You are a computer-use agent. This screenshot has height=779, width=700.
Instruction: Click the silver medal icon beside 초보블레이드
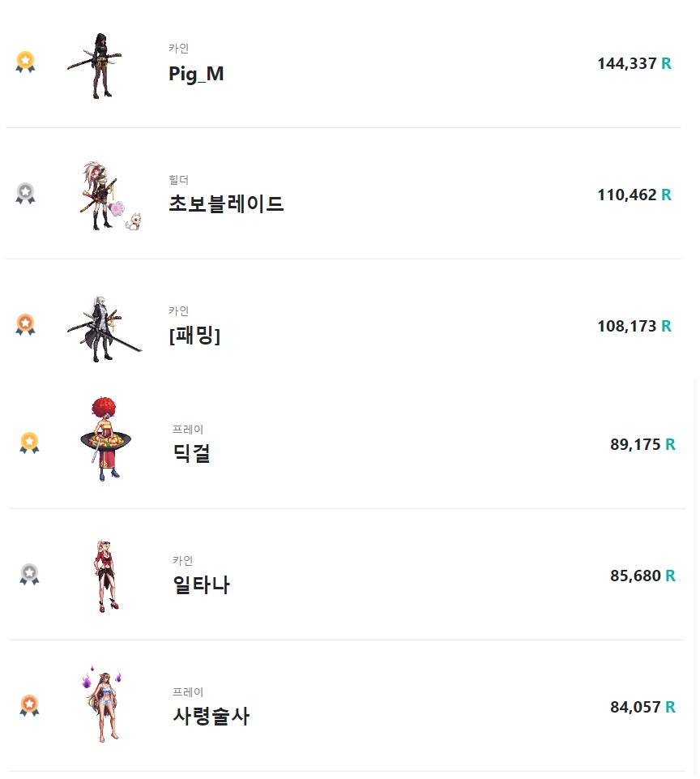pos(25,193)
